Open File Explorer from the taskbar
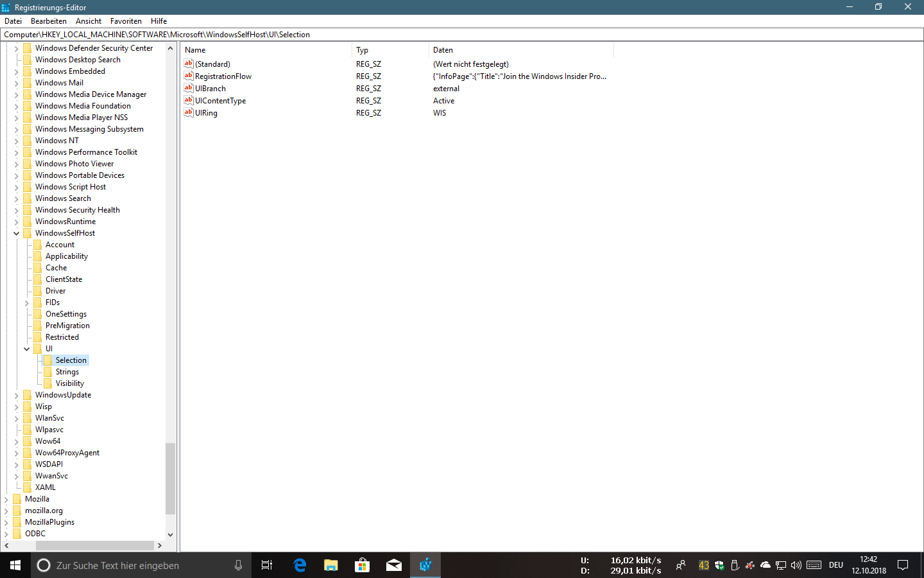 tap(330, 565)
